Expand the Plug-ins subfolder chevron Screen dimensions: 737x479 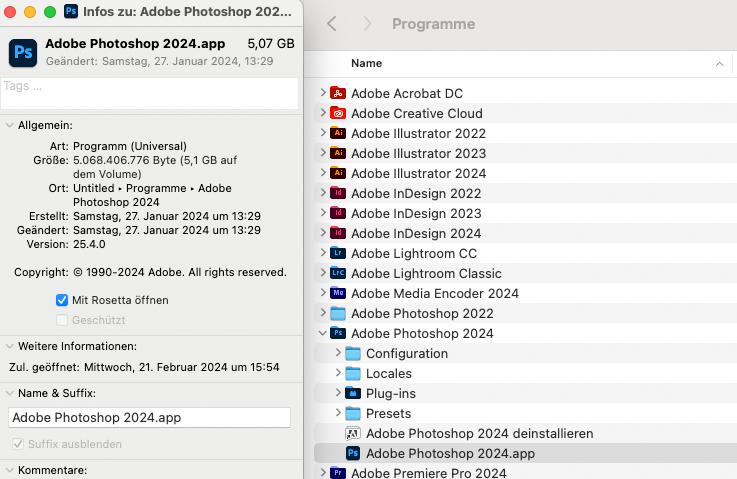tap(338, 392)
